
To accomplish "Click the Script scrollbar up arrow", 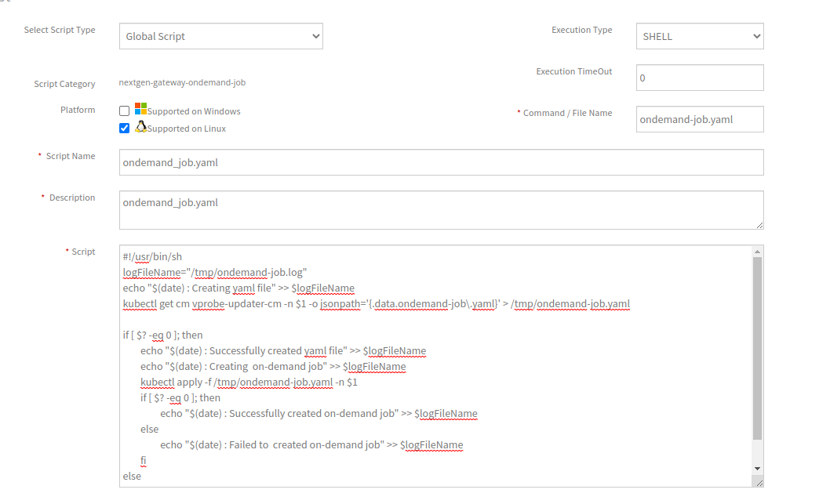I will 757,250.
